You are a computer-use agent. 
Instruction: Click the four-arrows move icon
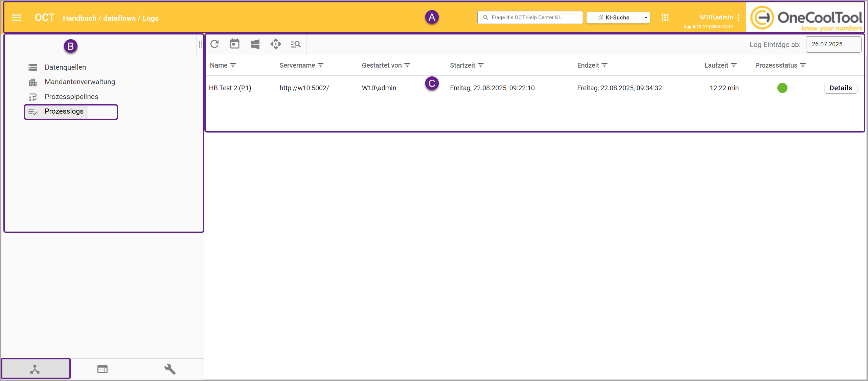pyautogui.click(x=275, y=44)
